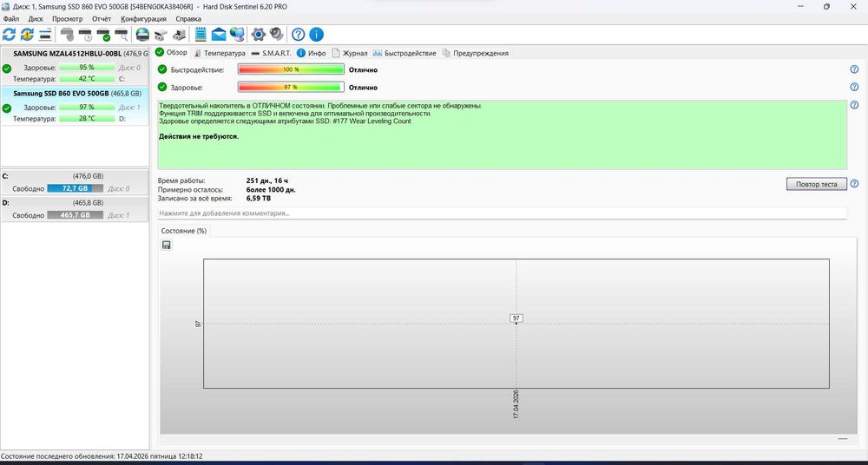Click the blue envelope e-mail toolbar icon
The height and width of the screenshot is (465, 868).
click(220, 35)
